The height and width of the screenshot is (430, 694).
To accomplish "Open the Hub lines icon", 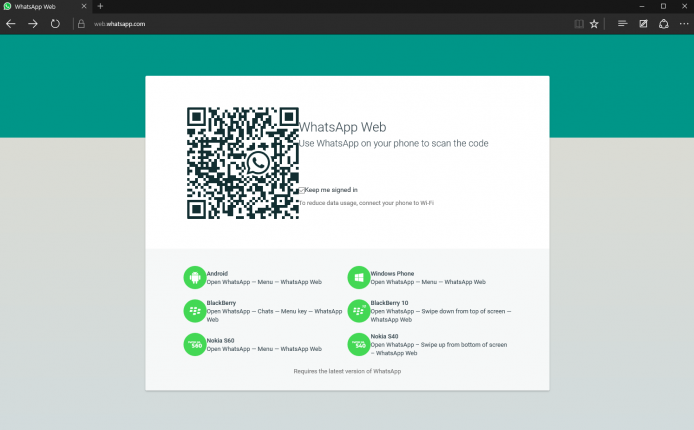I will point(622,24).
